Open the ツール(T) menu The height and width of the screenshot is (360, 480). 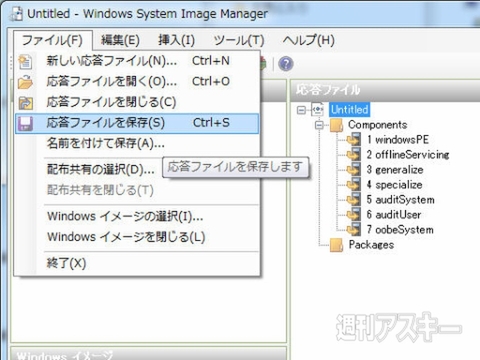[239, 40]
